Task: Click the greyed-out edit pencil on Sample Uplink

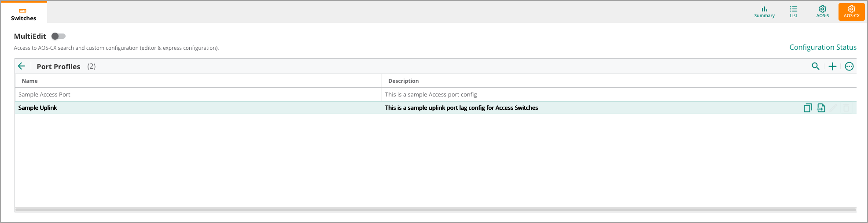Action: [x=833, y=108]
